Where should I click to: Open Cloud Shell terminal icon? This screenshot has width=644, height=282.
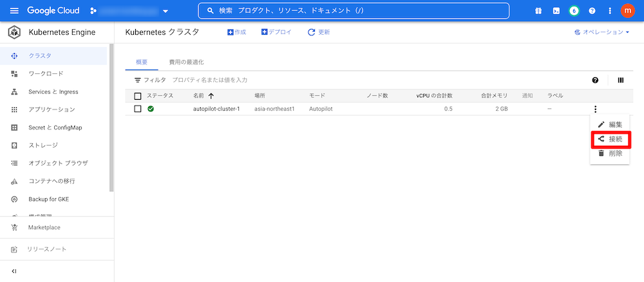pyautogui.click(x=556, y=11)
